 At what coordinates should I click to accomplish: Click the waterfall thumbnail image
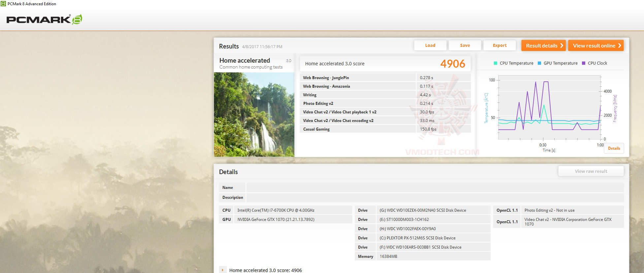(254, 114)
